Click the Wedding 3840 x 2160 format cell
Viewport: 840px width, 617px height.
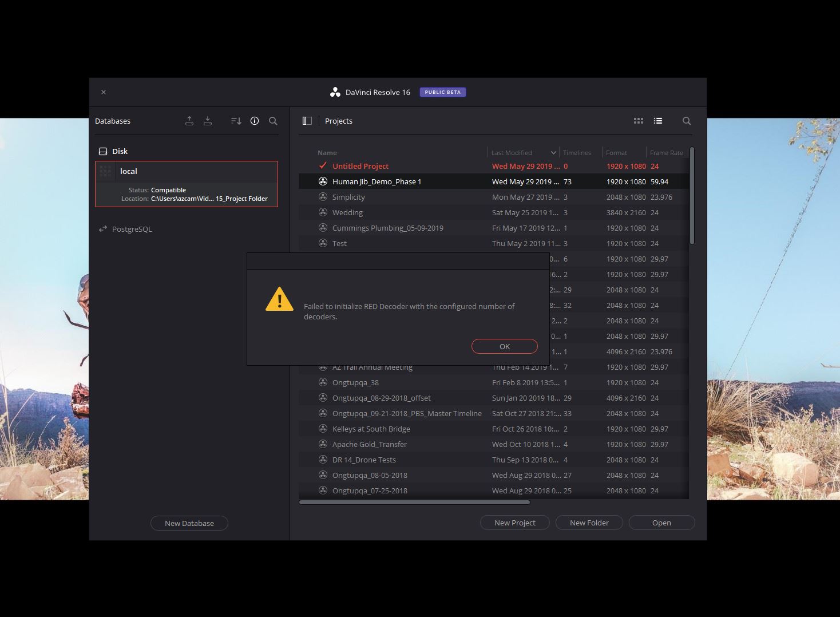tap(626, 212)
